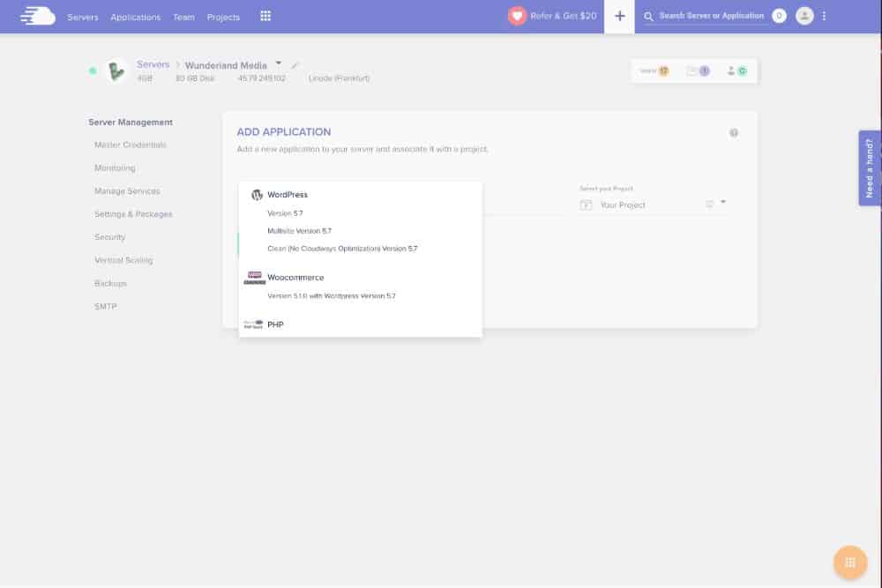Open Projects in top navigation
Viewport: 882px width, 588px height.
click(223, 18)
